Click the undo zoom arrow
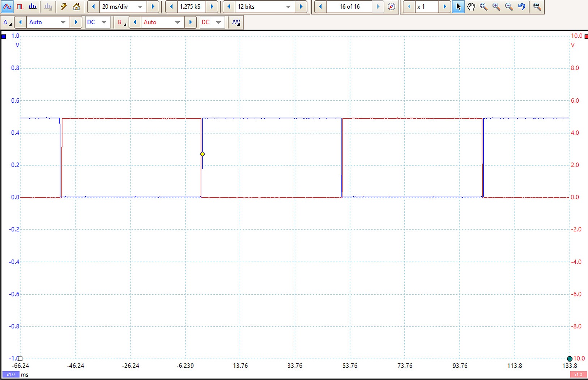The width and height of the screenshot is (588, 380). click(x=521, y=7)
